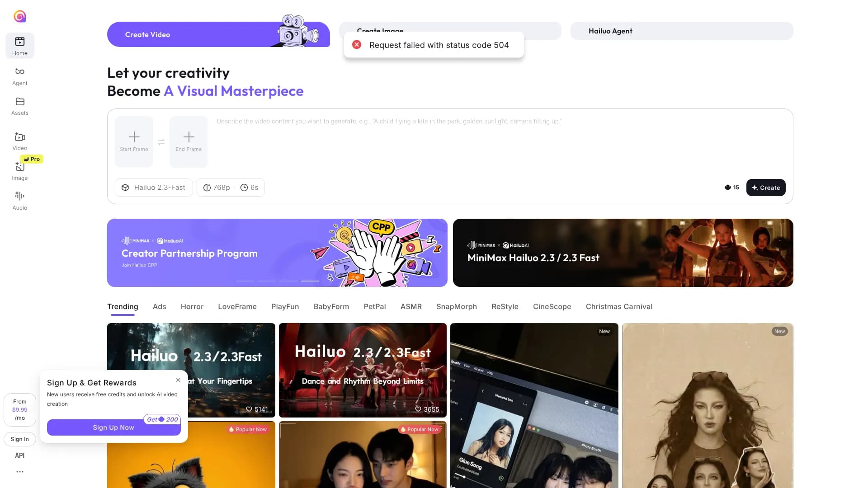Click the Sign Up Now button
868x488 pixels.
pos(113,427)
